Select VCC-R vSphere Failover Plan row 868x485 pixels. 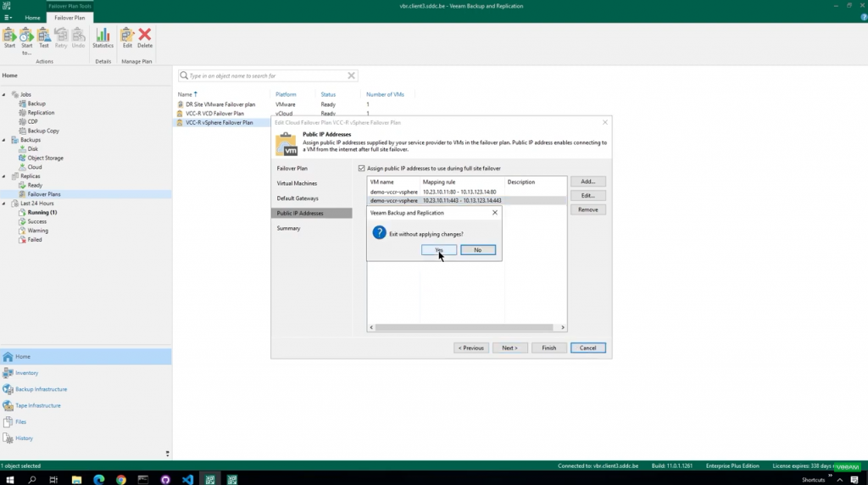[x=220, y=123]
